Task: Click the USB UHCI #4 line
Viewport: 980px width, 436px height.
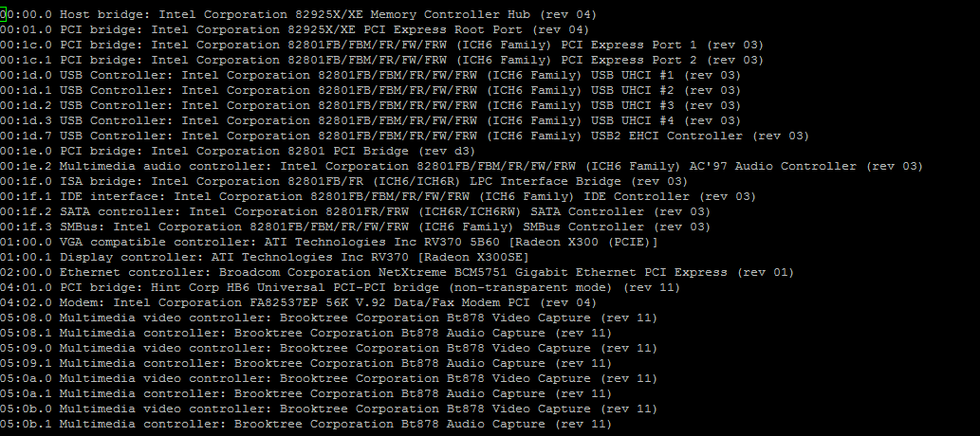Action: pyautogui.click(x=370, y=120)
